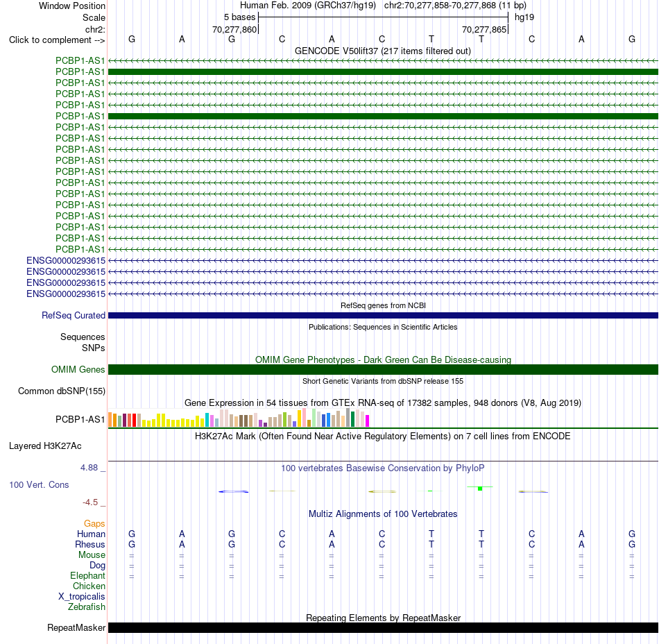Screen dimensions: 659x644
Task: Click the hg19 label beside the scale bar
Action: pos(524,17)
